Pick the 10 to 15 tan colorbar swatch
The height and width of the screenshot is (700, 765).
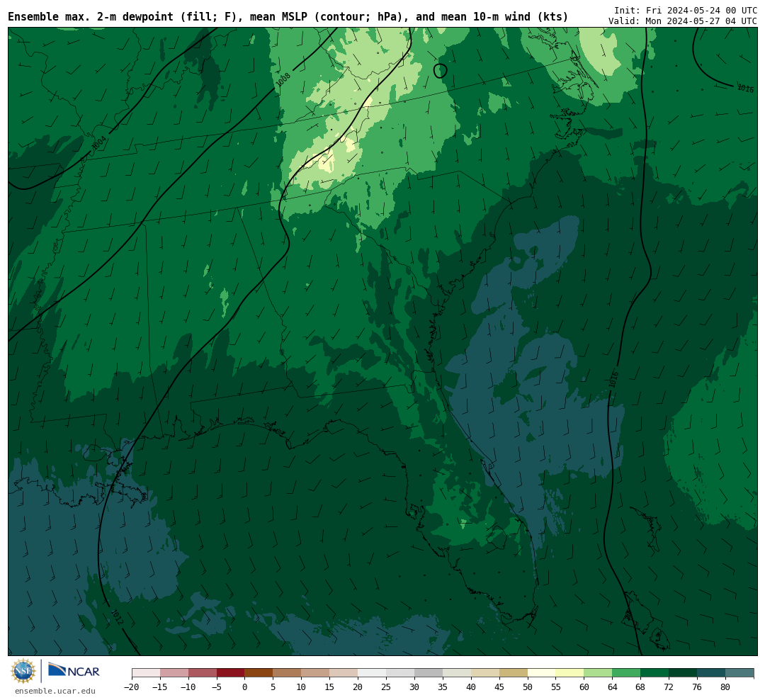(x=316, y=673)
